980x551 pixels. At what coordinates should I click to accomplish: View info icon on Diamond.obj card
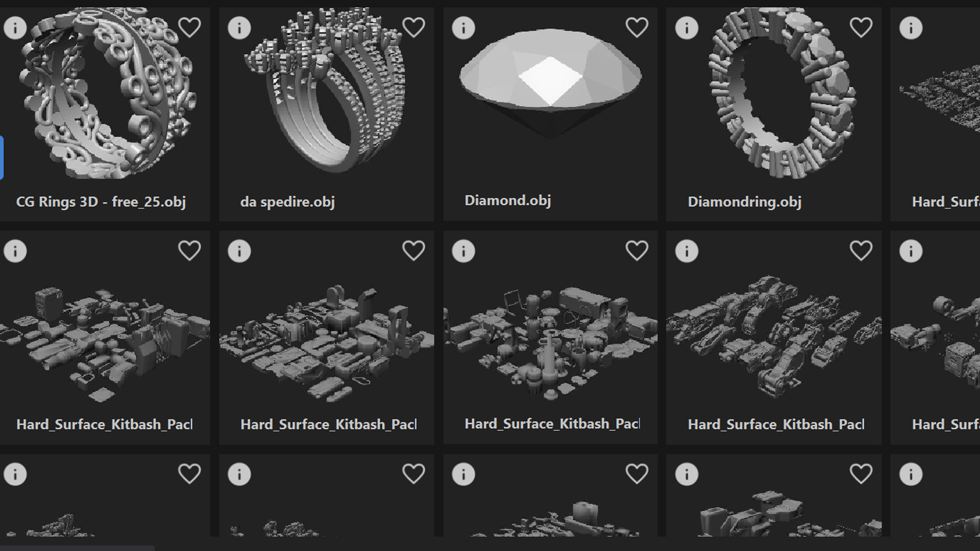coord(463,28)
